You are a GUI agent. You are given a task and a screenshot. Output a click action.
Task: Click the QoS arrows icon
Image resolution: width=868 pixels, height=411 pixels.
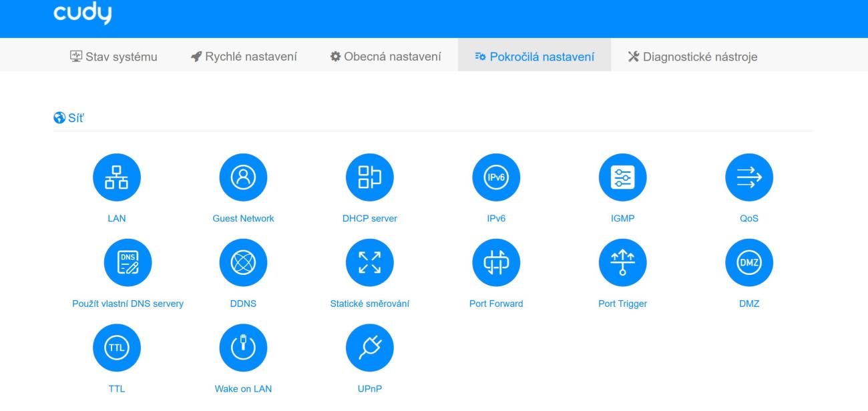click(x=749, y=177)
